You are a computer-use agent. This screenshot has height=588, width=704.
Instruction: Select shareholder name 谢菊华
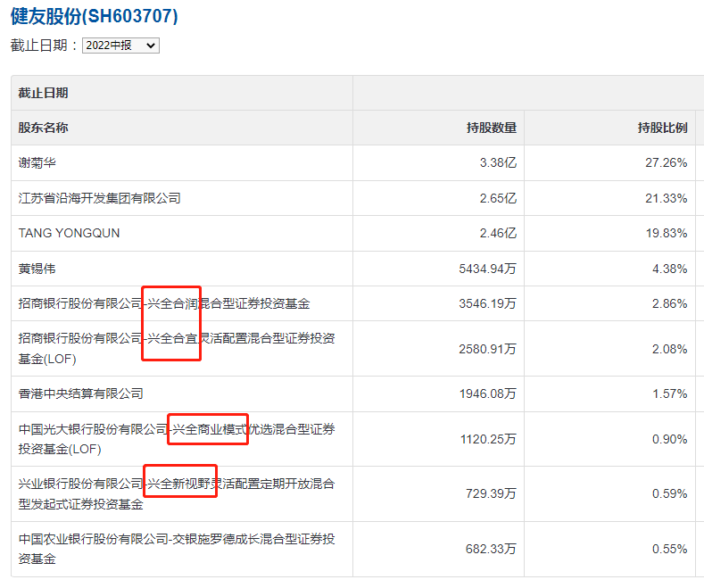click(x=37, y=162)
